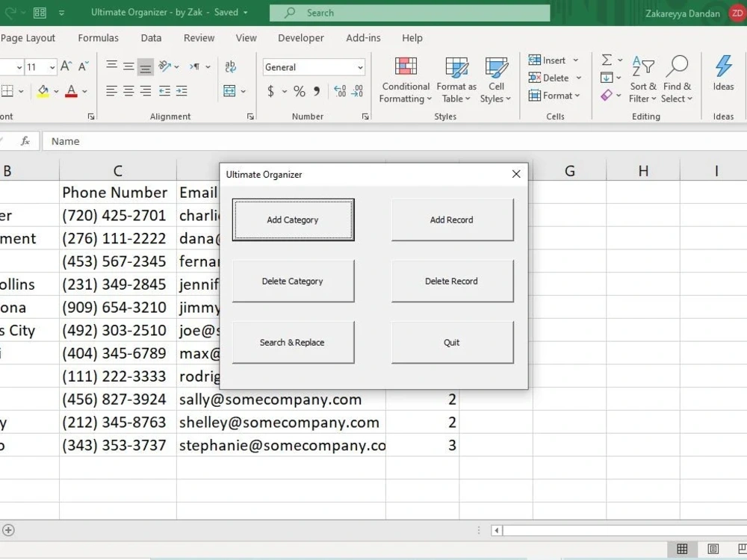The height and width of the screenshot is (560, 747).
Task: Switch to the Developer ribbon tab
Action: (300, 38)
